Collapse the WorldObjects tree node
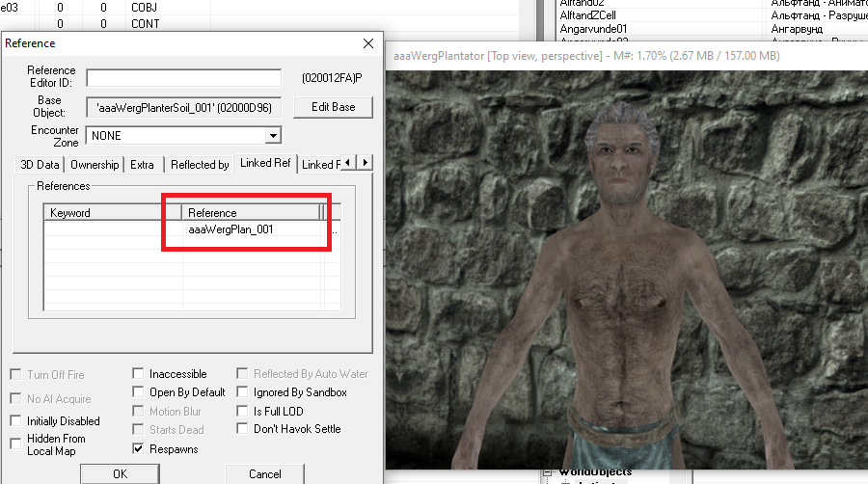The image size is (868, 484). [548, 471]
